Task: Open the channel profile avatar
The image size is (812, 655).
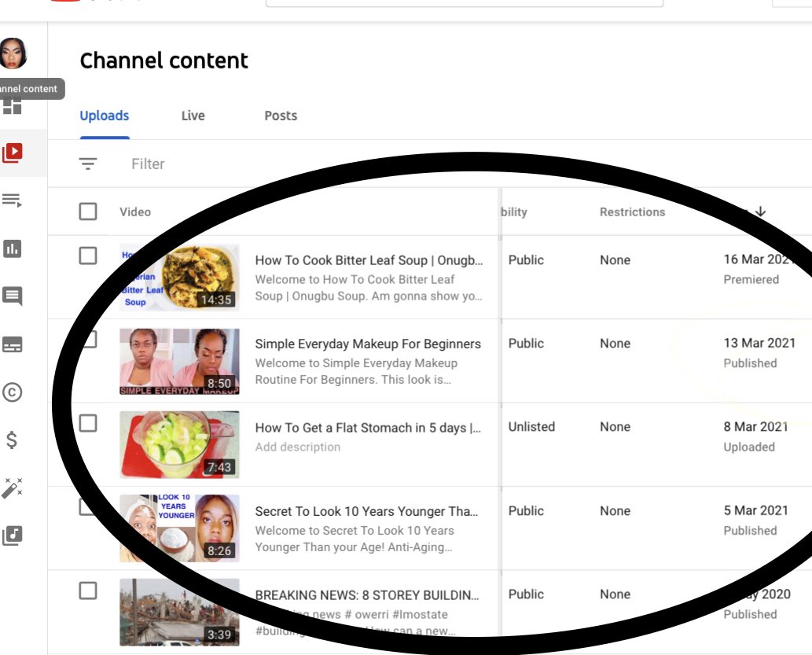Action: 13,53
